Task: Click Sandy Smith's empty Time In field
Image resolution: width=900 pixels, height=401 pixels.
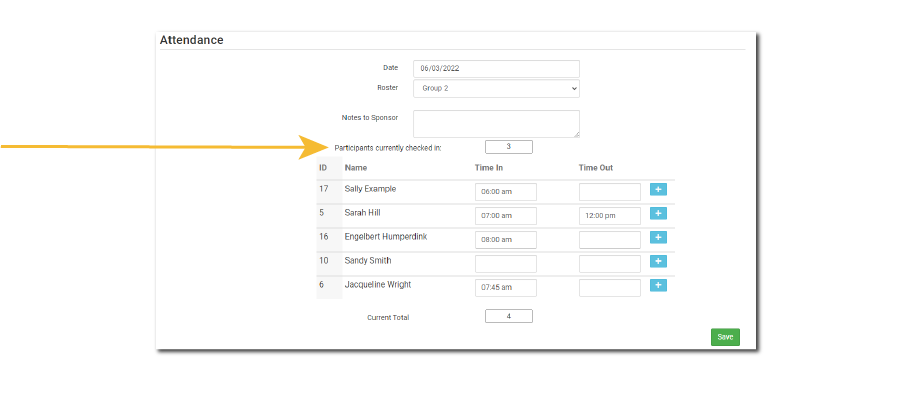Action: point(506,263)
